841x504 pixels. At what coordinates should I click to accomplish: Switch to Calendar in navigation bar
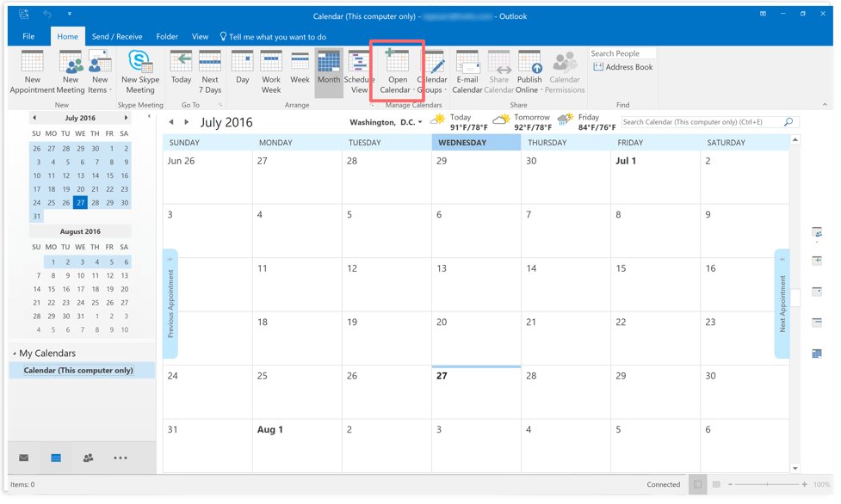tap(56, 458)
